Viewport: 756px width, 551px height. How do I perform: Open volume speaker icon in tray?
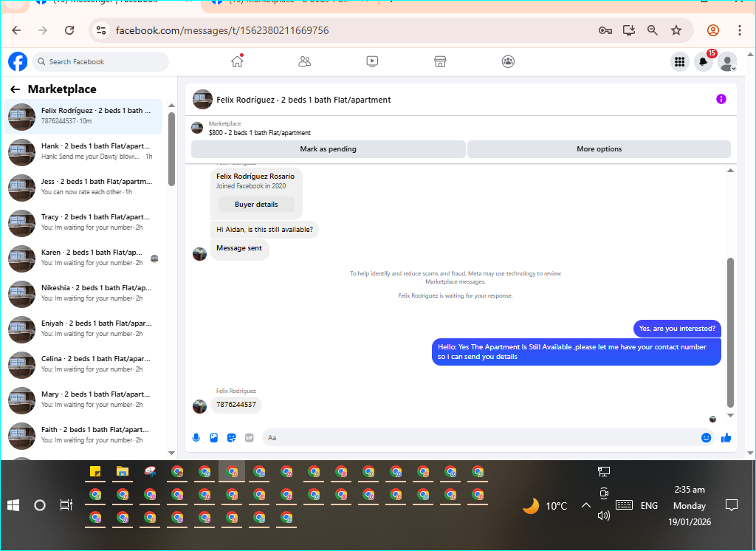click(x=604, y=516)
